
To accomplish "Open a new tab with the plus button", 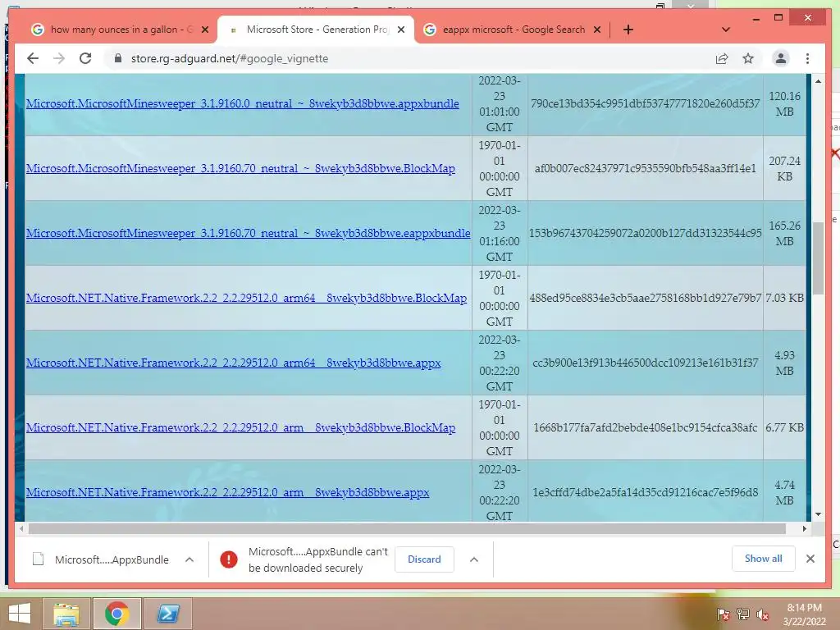I will tap(628, 30).
